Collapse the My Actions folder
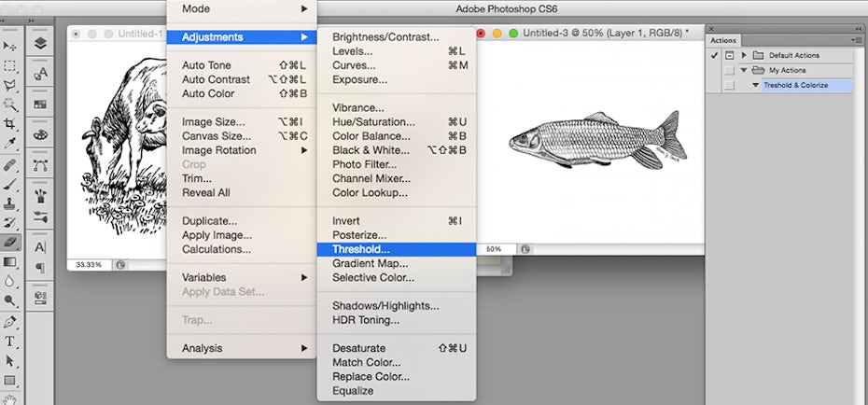 click(744, 70)
